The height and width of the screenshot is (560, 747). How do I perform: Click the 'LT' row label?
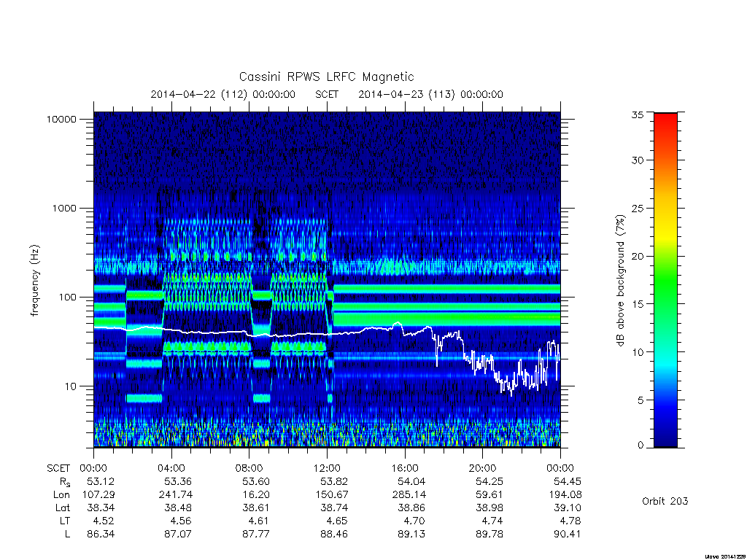tap(64, 521)
